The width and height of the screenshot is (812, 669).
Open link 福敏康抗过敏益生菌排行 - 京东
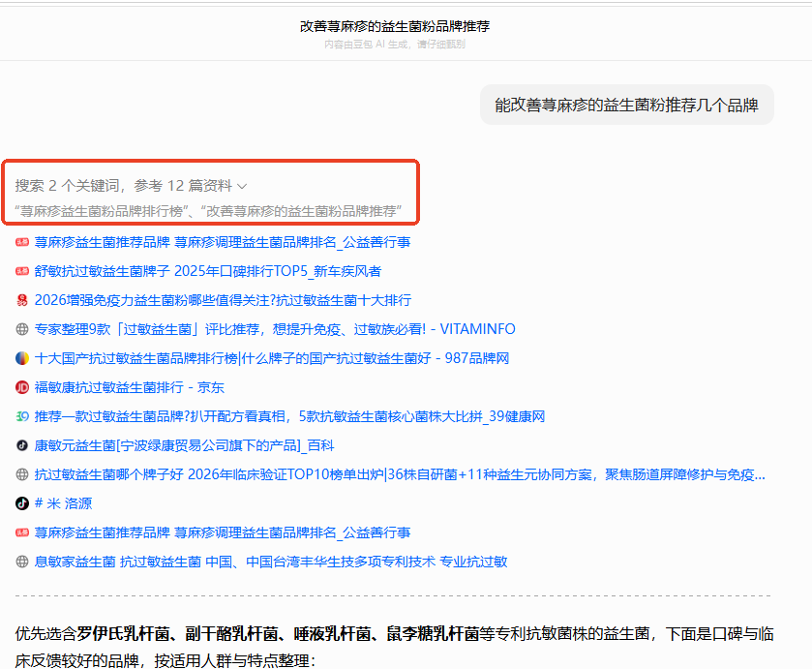129,387
